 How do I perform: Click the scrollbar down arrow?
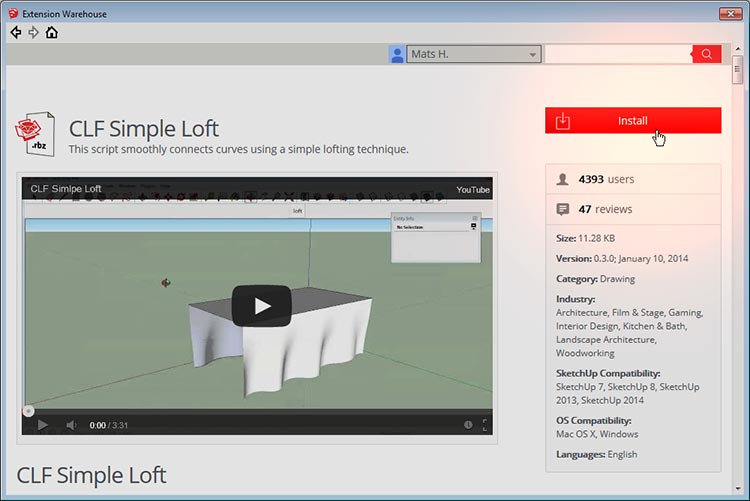click(x=737, y=489)
